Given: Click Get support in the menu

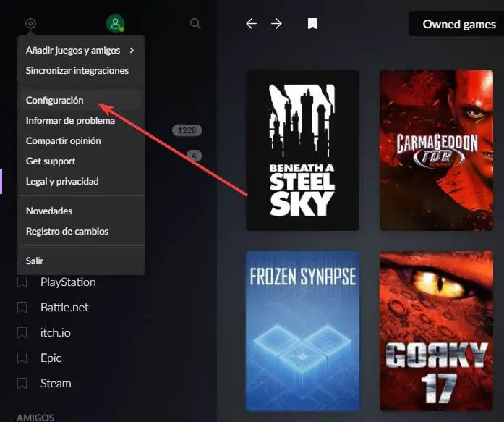Looking at the screenshot, I should point(81,161).
